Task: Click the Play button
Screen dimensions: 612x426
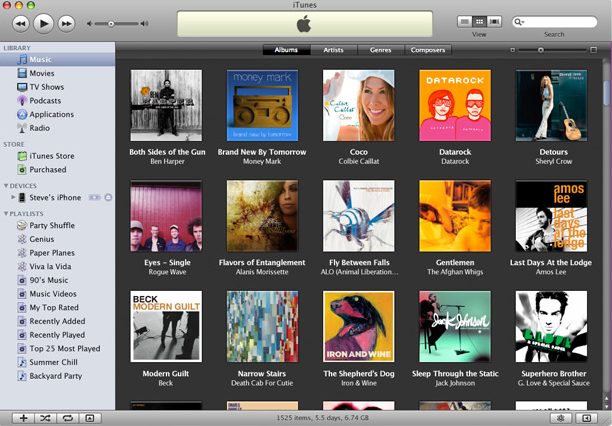Action: click(x=43, y=22)
